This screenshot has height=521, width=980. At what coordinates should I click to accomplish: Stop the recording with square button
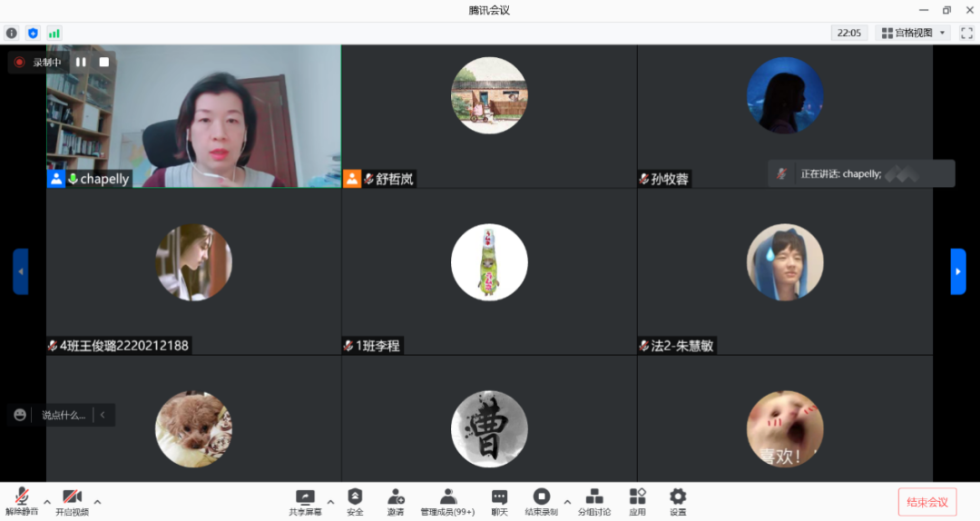click(x=104, y=62)
